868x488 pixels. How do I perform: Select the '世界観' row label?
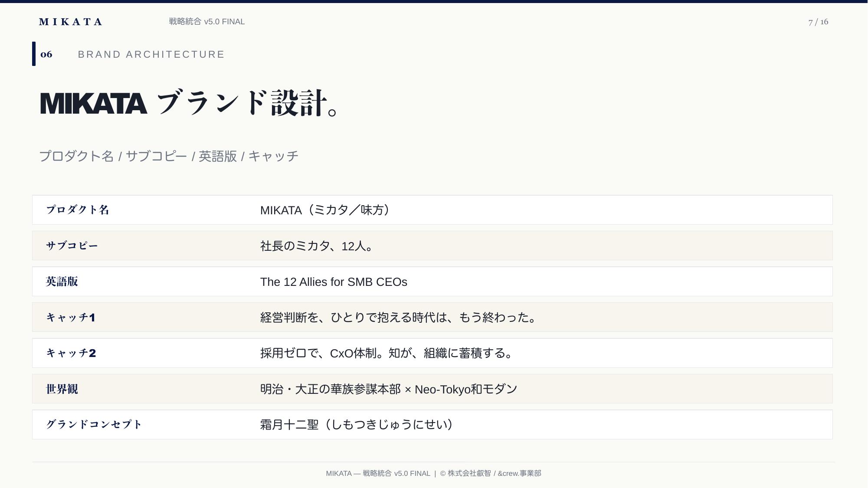62,389
